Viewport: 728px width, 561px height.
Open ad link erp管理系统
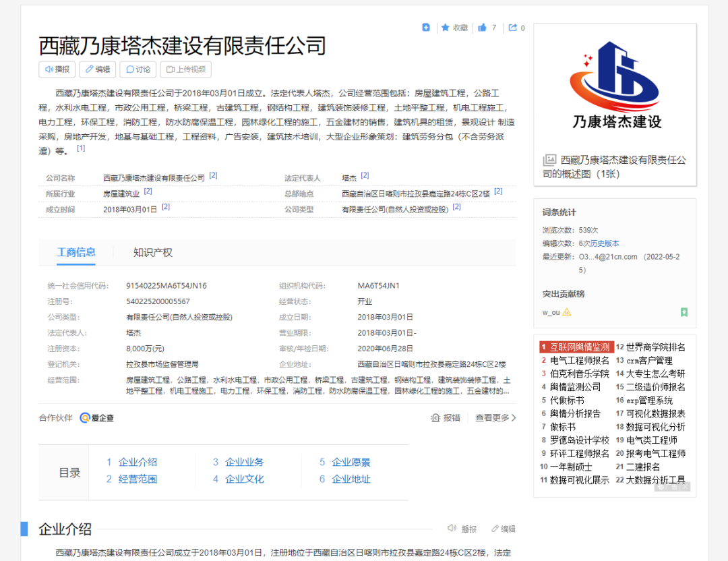tap(649, 401)
